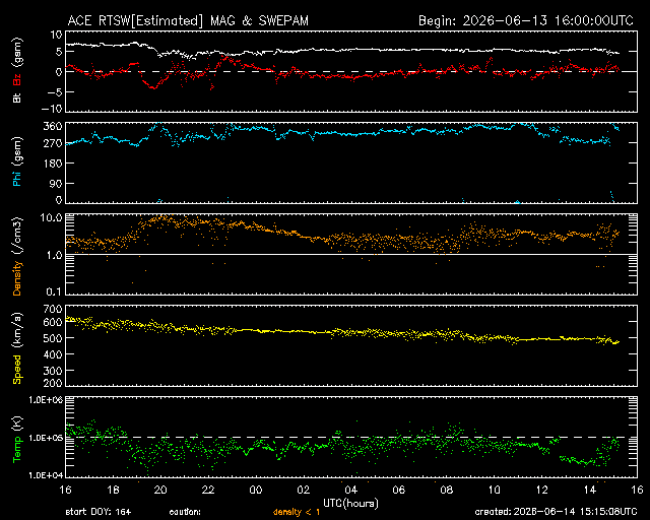Click the 'start DOY: 164' text
This screenshot has height=520, width=650.
point(98,512)
